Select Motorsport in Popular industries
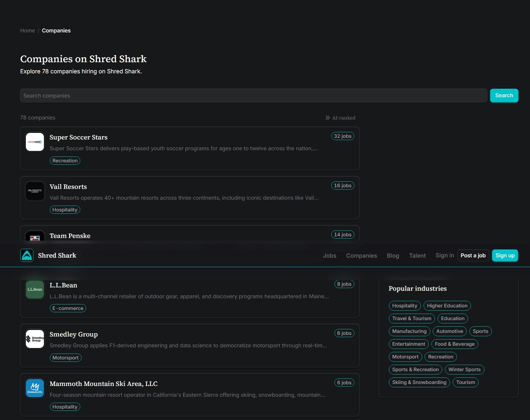 coord(406,357)
